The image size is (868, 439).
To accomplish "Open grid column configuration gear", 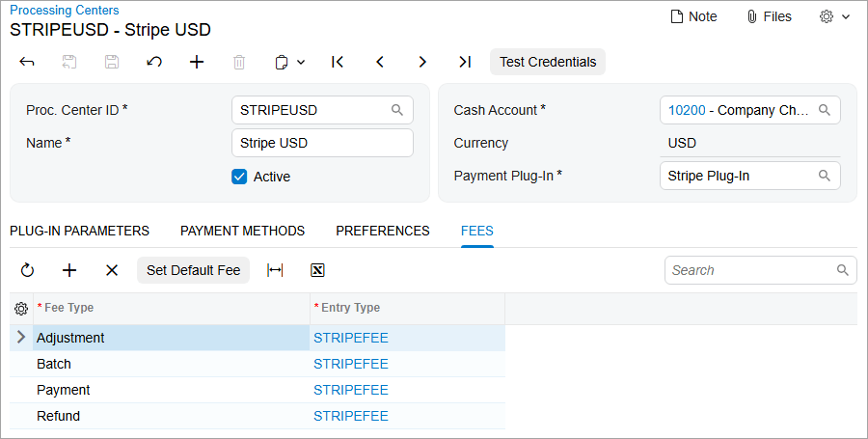I will point(21,309).
